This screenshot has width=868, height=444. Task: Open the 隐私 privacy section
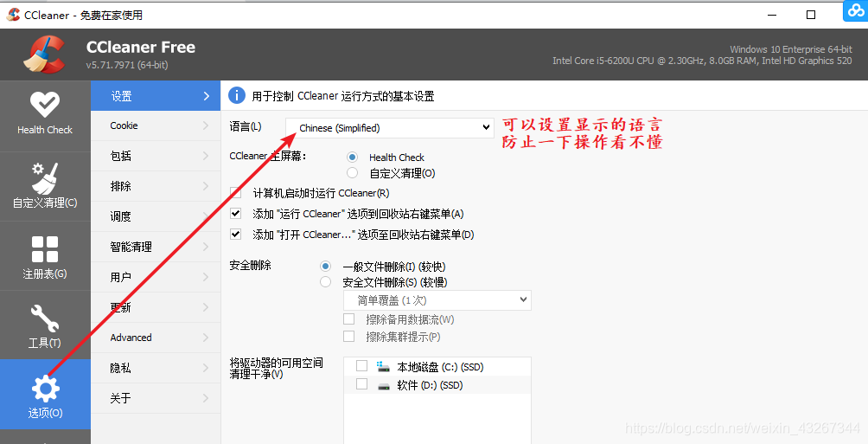[x=156, y=368]
